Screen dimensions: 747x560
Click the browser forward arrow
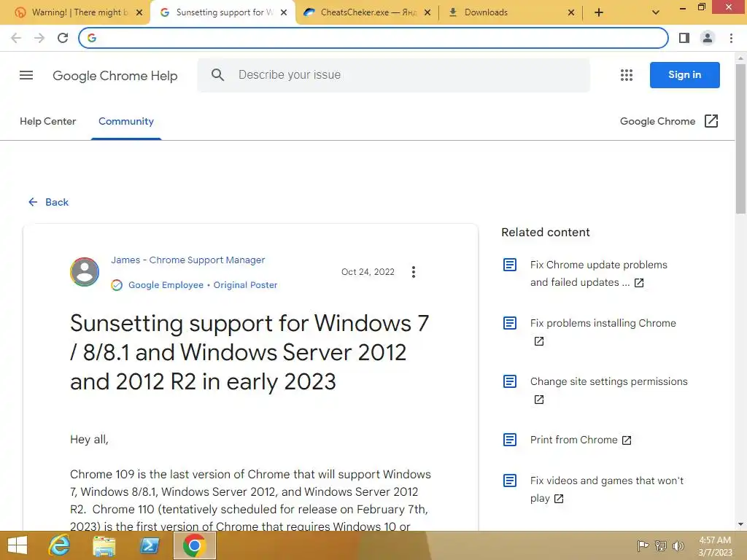pos(39,38)
